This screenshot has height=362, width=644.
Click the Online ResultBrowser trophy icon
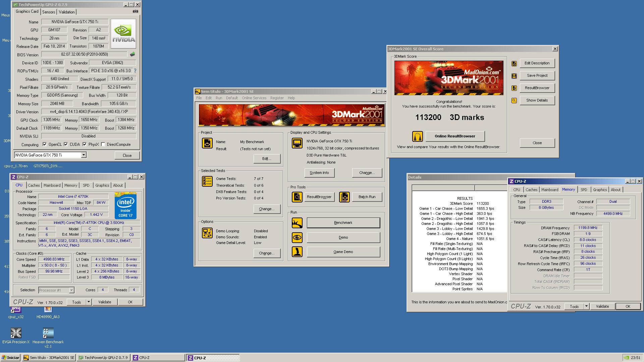click(x=417, y=136)
